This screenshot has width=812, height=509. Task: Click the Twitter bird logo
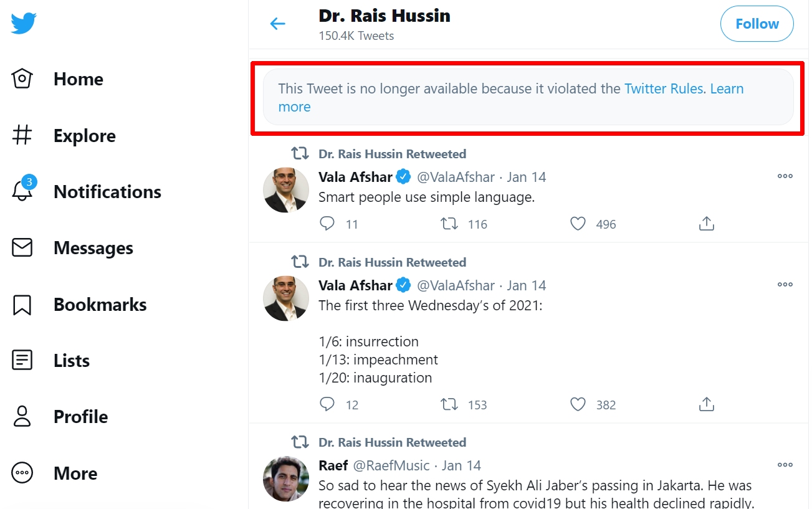(24, 24)
